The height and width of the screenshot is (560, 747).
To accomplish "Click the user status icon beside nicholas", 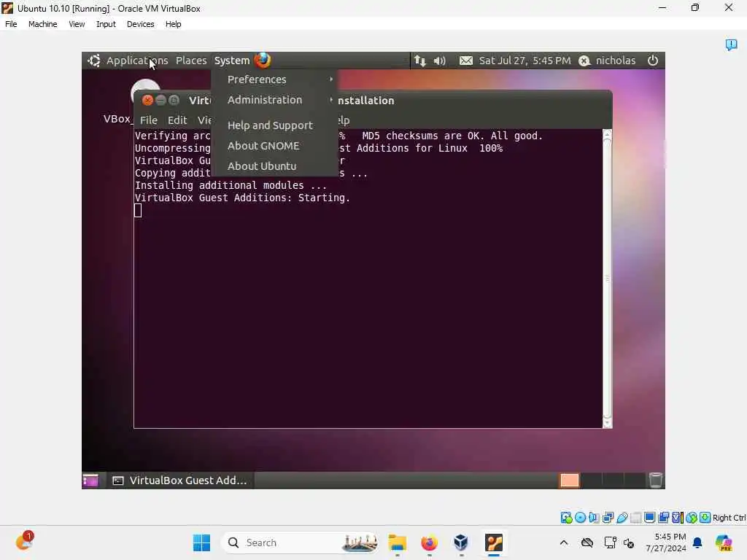I will (584, 61).
